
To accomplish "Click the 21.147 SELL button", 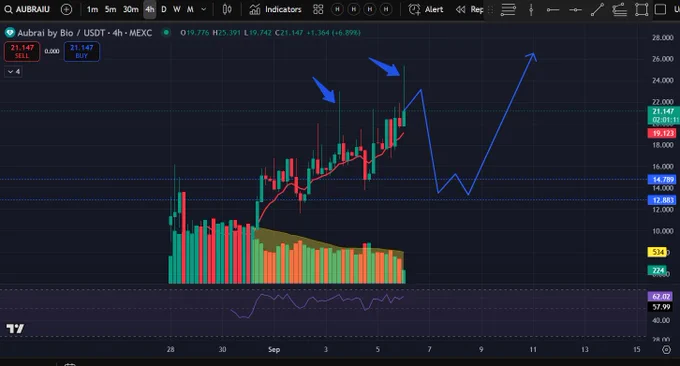I will coord(22,51).
